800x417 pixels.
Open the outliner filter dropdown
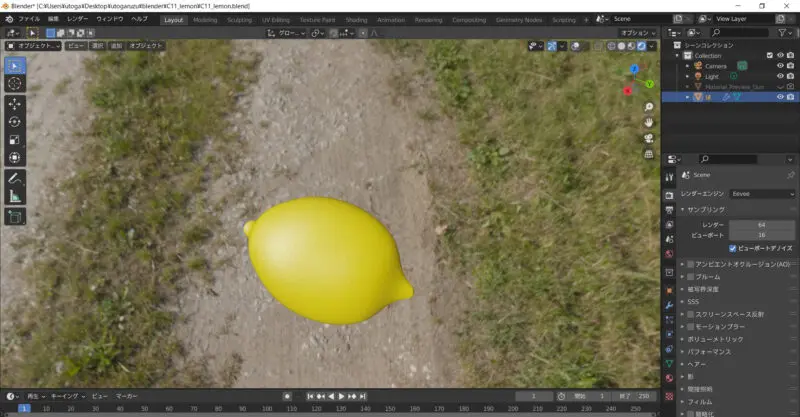784,33
